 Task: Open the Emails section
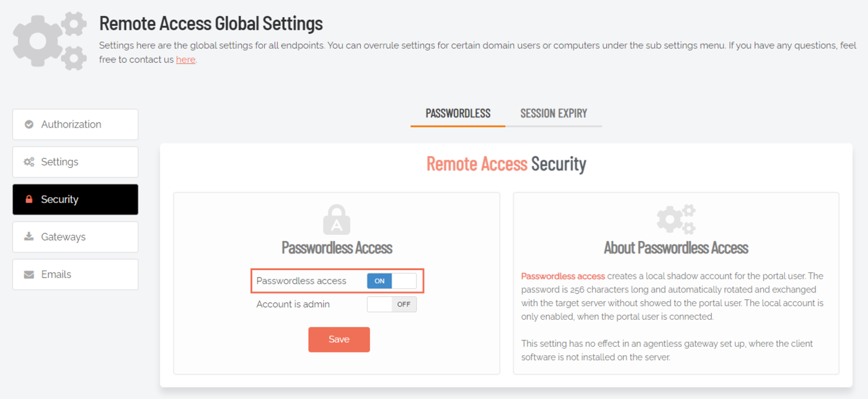click(x=75, y=274)
